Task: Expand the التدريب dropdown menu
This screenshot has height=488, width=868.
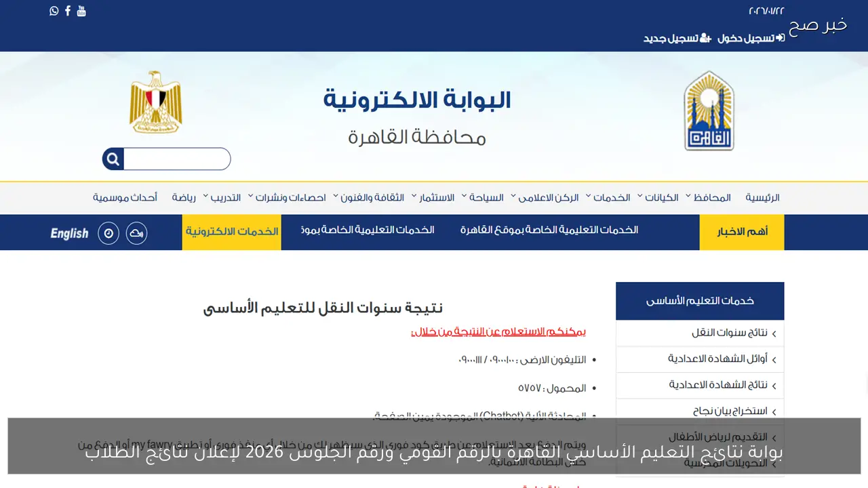Action: pyautogui.click(x=227, y=197)
